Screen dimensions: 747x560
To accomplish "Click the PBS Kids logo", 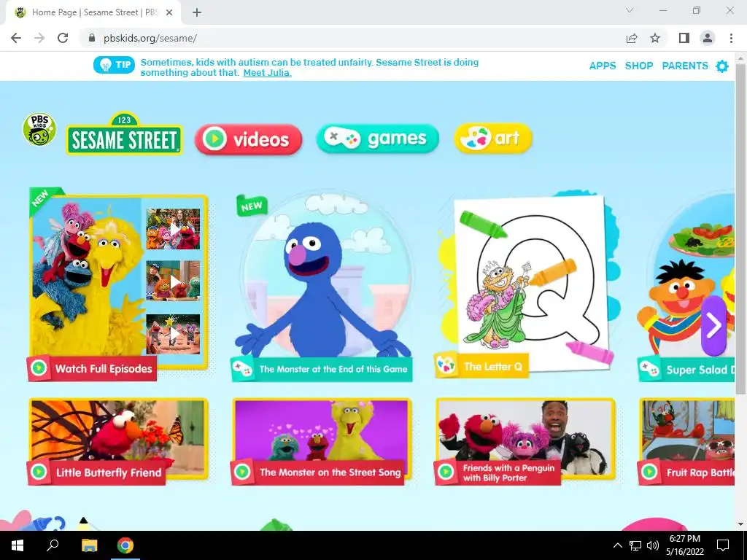I will pyautogui.click(x=39, y=130).
